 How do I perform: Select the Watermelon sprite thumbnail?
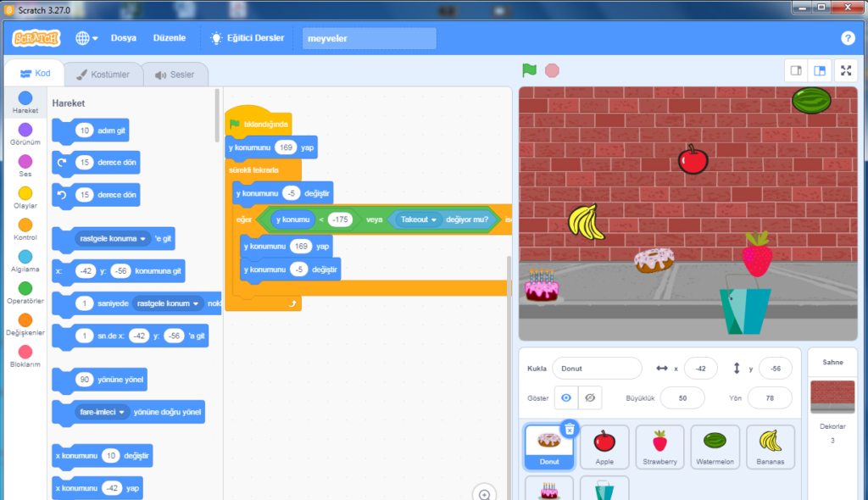[x=715, y=447]
